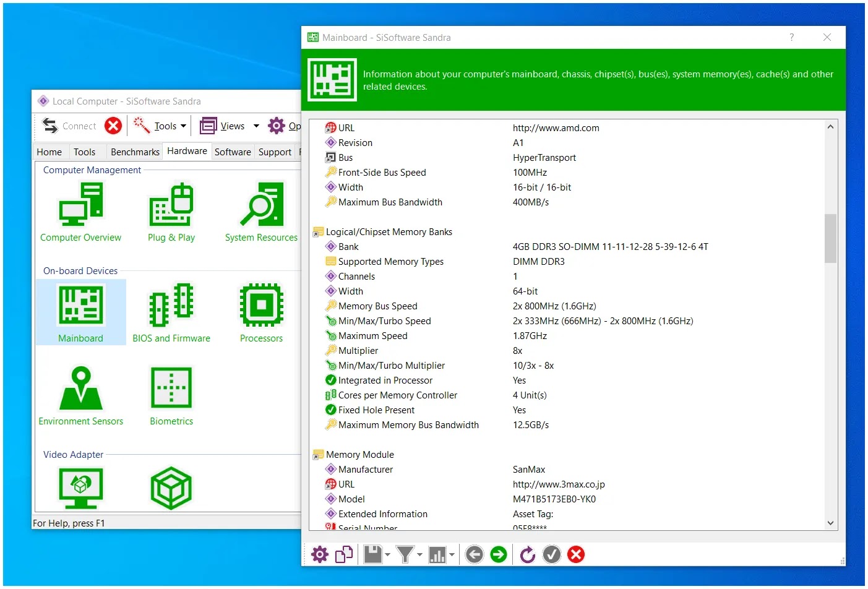Collapse Logical/Chipset Memory Banks group
Screen dimensions: 868x589
(318, 232)
